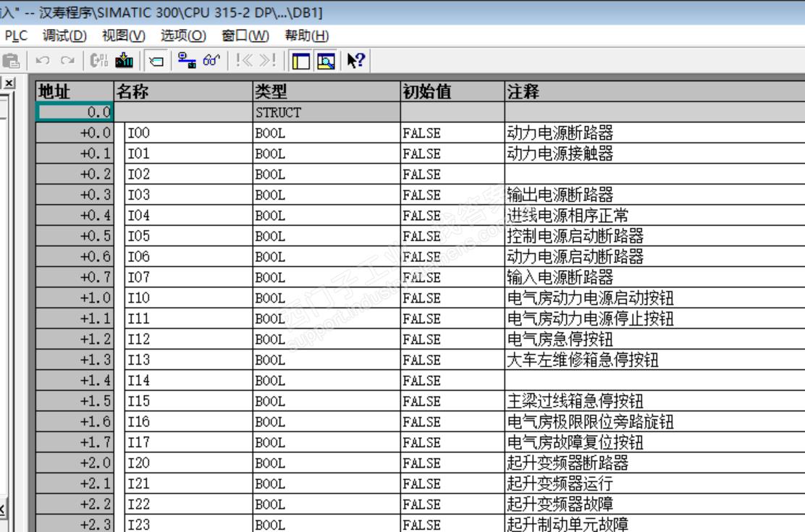
Task: Click comment 控制电源启动断路器
Action: 575,236
